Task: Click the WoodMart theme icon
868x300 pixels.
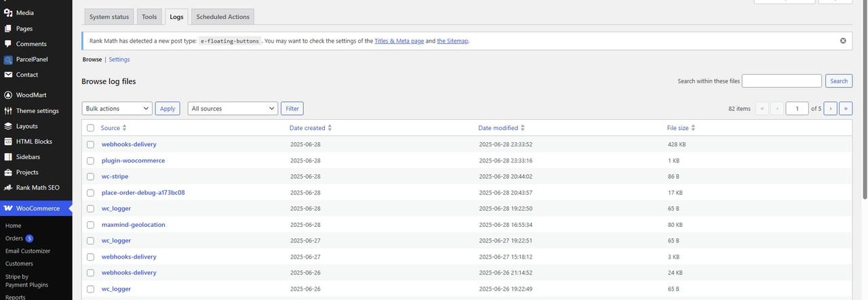Action: (x=8, y=95)
